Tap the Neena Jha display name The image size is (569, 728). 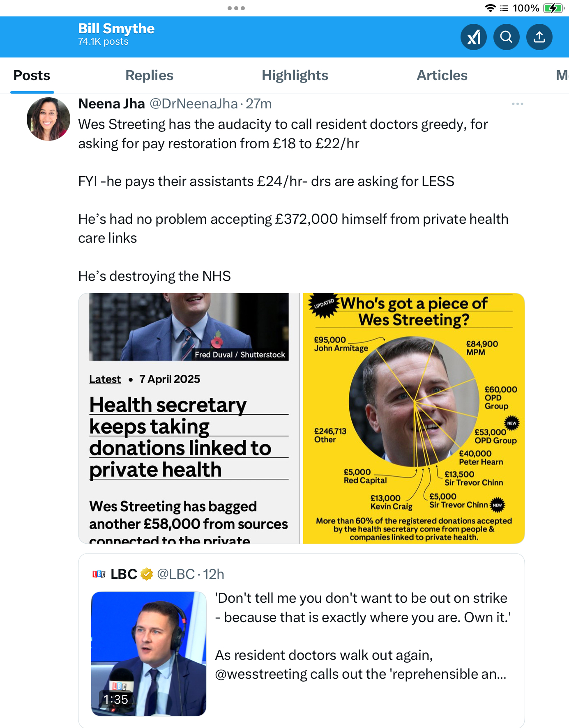(112, 104)
